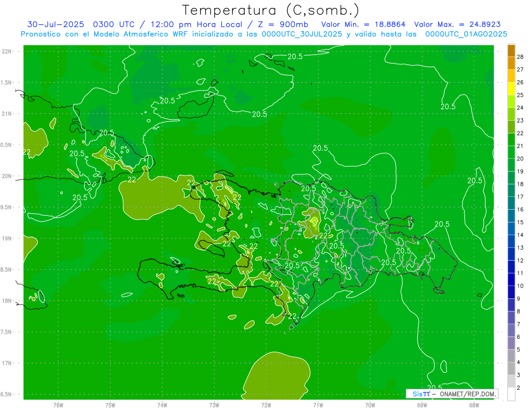Click the legend swatch between 3 and 4
This screenshot has height=411, width=532.
[511, 369]
